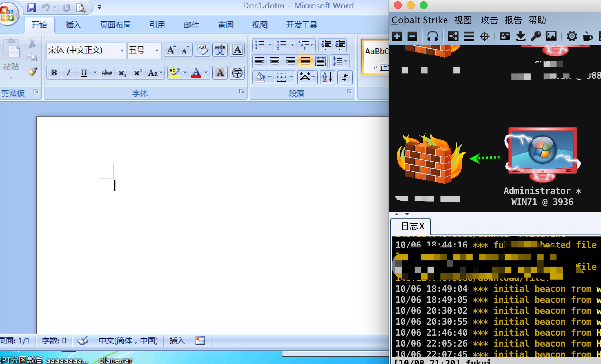Click Cobalt Strike's disconnect minus icon
Screen dimensions: 601x364
[x=412, y=36]
